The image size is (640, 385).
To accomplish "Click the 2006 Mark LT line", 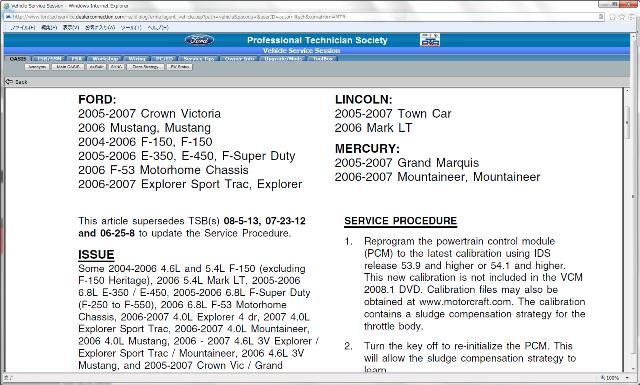I will coord(373,128).
